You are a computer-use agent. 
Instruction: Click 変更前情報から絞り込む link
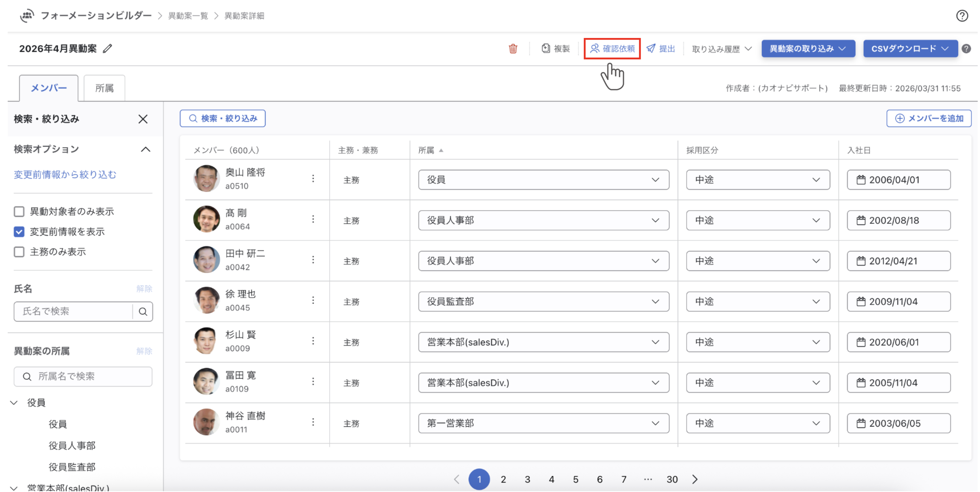coord(65,175)
